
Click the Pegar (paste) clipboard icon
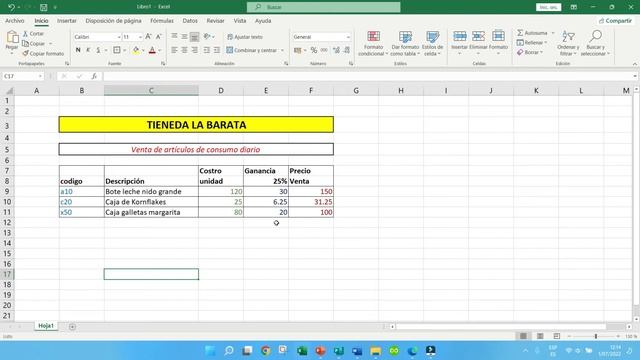[x=12, y=38]
